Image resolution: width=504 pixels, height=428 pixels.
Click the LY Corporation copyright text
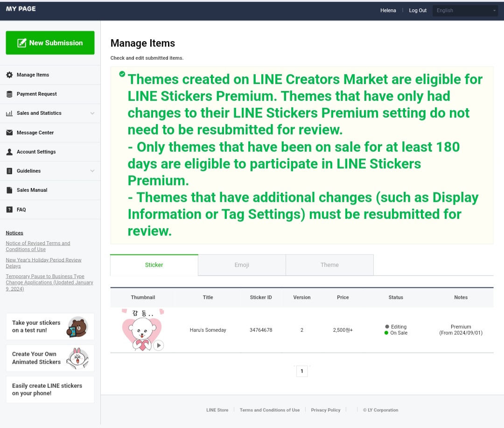381,410
